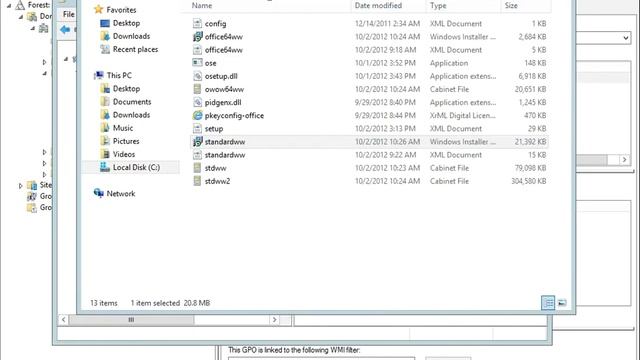Select the stdww cabinet file icon
Image resolution: width=640 pixels, height=360 pixels.
197,168
